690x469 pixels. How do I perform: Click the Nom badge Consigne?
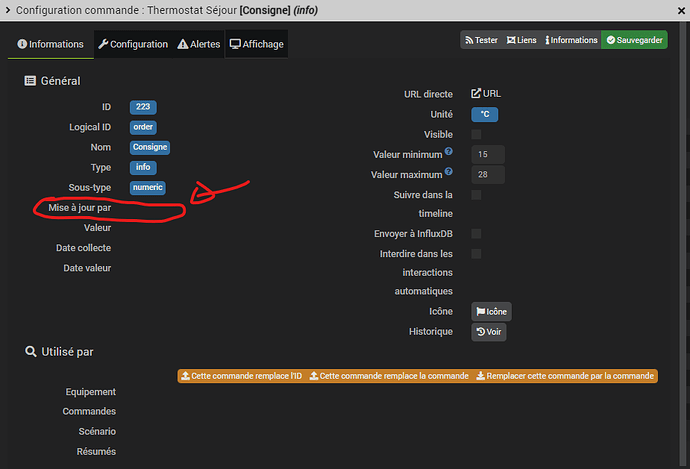[x=150, y=147]
